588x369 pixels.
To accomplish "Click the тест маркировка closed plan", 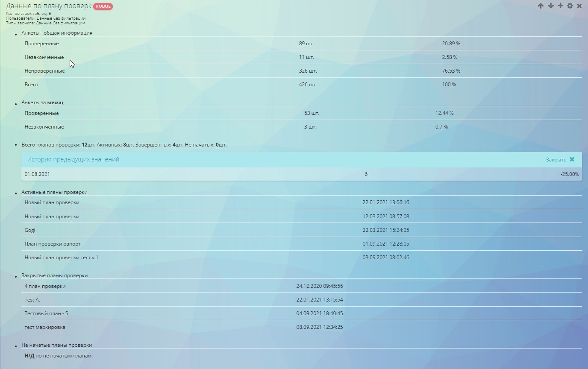I will (x=45, y=327).
